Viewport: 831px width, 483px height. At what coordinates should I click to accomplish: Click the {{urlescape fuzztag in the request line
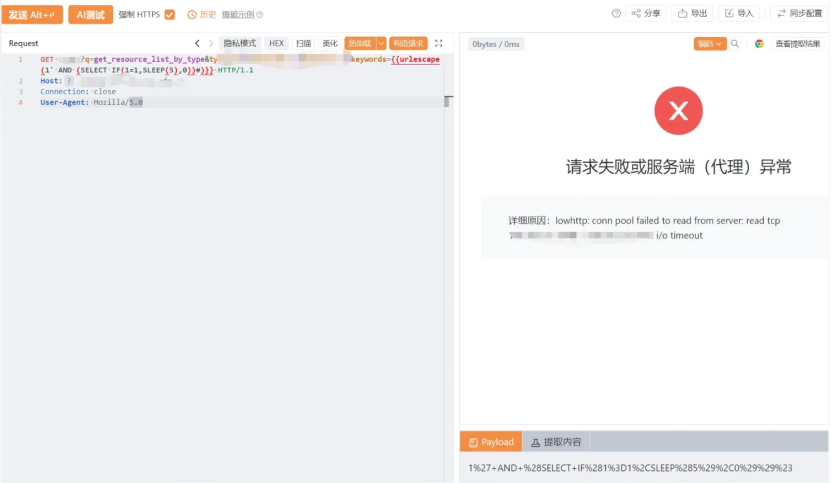click(416, 59)
